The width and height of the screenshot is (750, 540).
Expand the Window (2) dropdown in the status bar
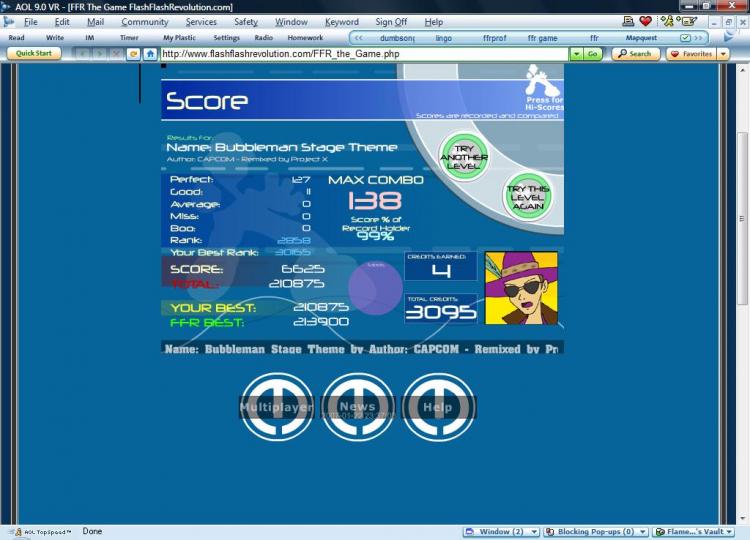pyautogui.click(x=534, y=532)
